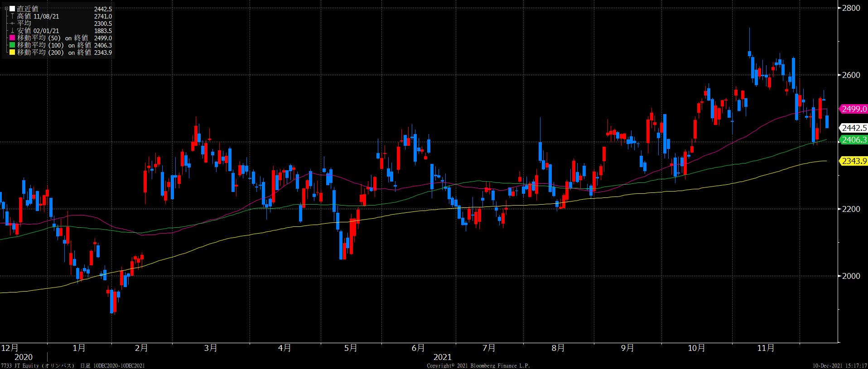Click the 高値 high marker icon

pyautogui.click(x=12, y=16)
